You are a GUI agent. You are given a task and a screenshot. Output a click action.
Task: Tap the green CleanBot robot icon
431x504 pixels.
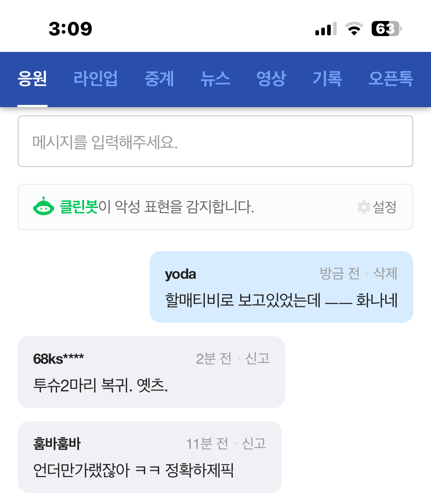click(43, 206)
